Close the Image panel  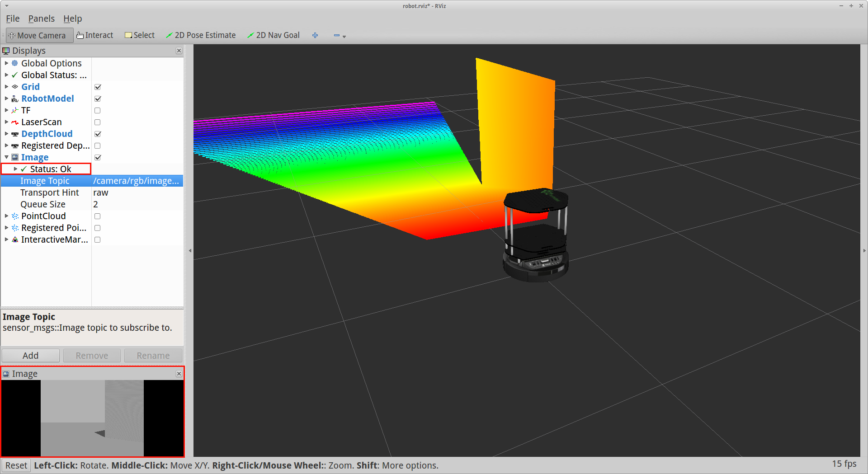pos(179,374)
